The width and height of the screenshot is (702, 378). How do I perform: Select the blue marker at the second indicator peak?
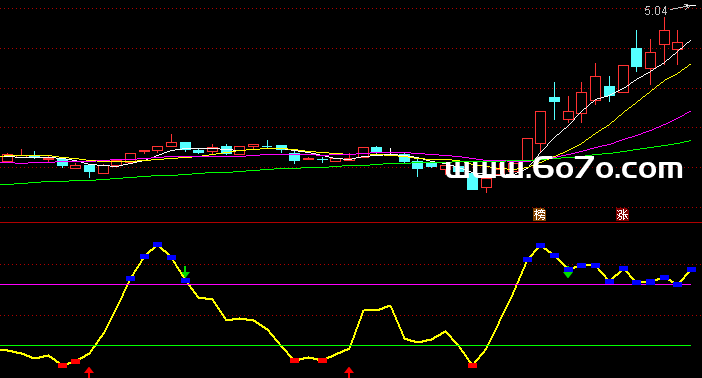click(x=540, y=245)
